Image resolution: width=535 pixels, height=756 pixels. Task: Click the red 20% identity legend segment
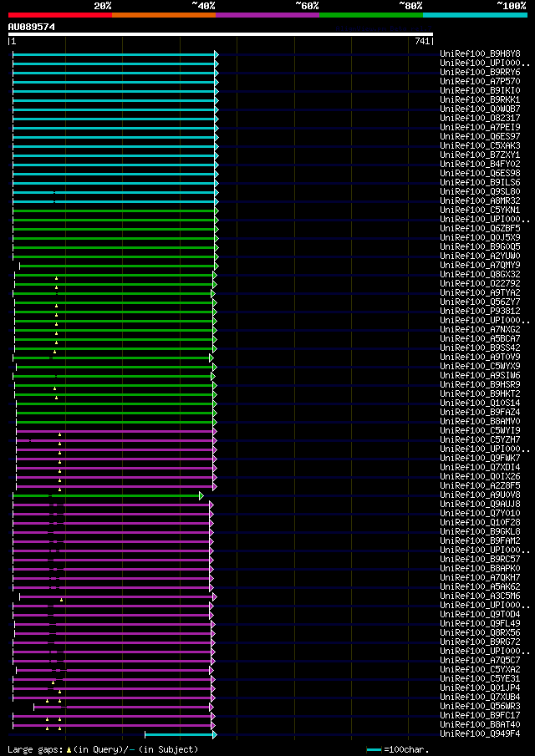click(60, 15)
